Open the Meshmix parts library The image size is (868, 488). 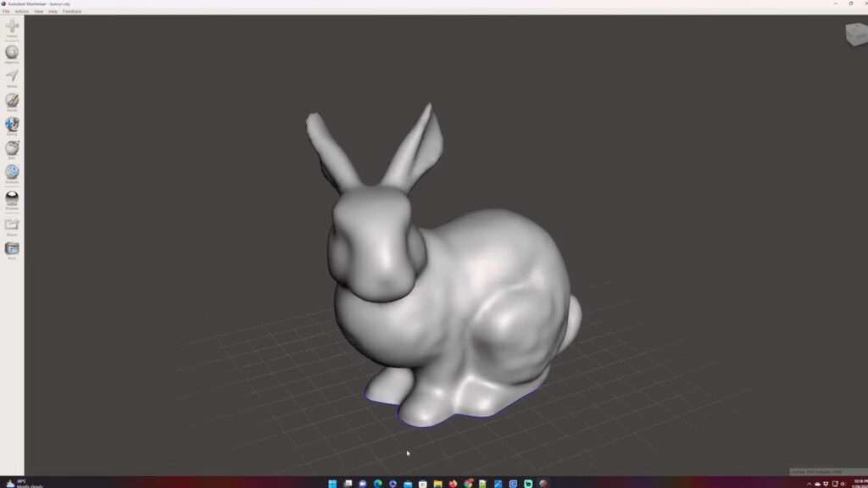tap(12, 53)
